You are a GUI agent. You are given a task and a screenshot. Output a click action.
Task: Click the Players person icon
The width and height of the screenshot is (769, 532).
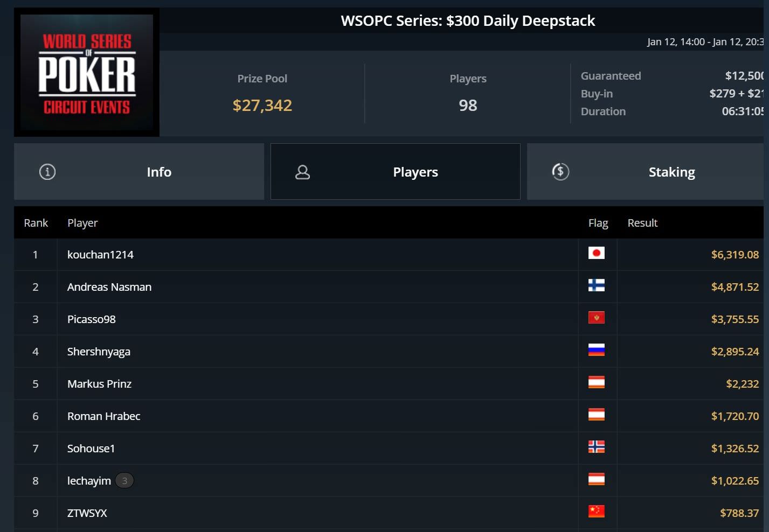click(303, 172)
